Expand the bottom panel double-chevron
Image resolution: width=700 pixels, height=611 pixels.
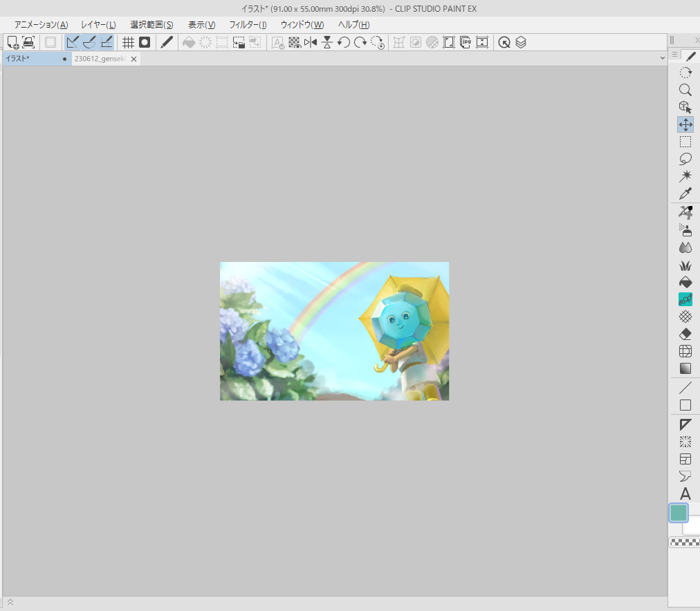tap(10, 603)
